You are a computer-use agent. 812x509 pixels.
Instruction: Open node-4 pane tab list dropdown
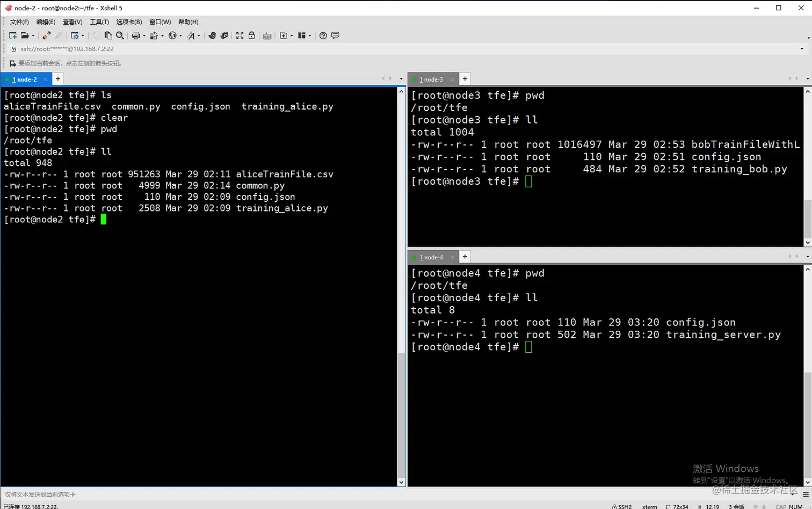[x=808, y=257]
